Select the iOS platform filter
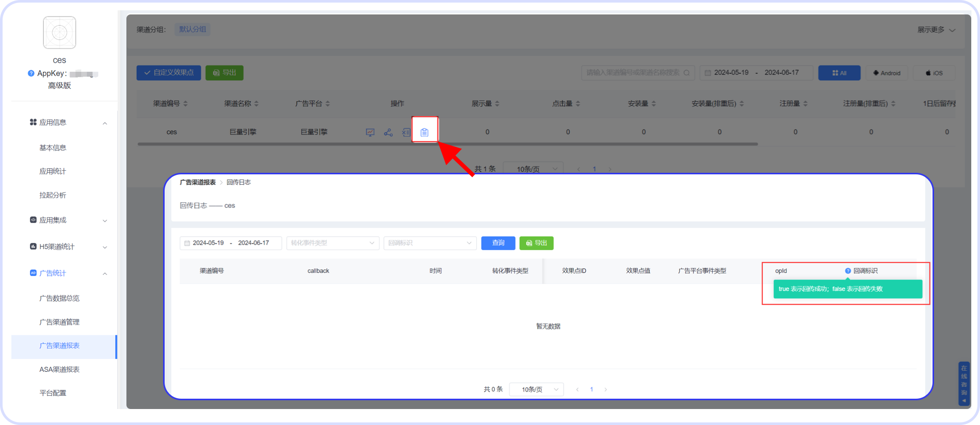Image resolution: width=980 pixels, height=425 pixels. [x=934, y=73]
